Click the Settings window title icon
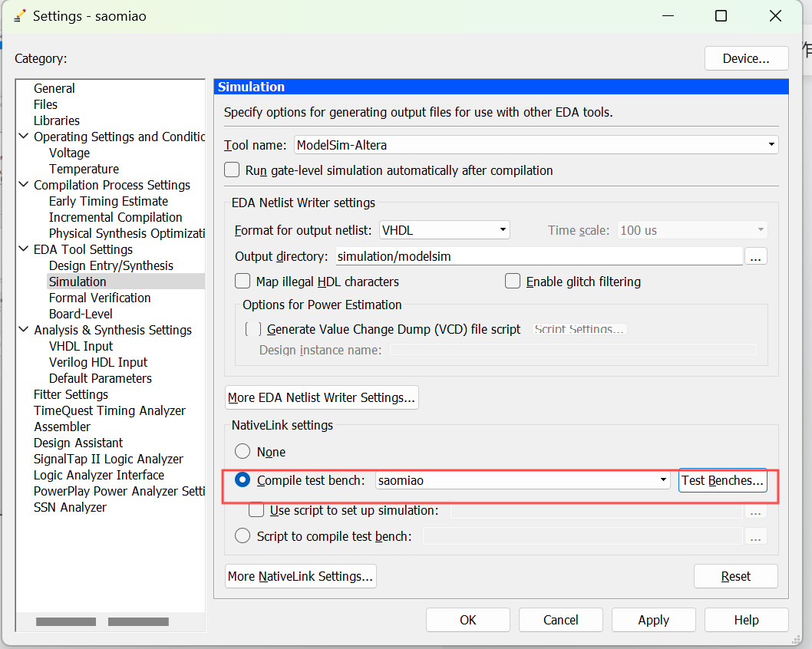Viewport: 812px width, 649px height. coord(20,16)
